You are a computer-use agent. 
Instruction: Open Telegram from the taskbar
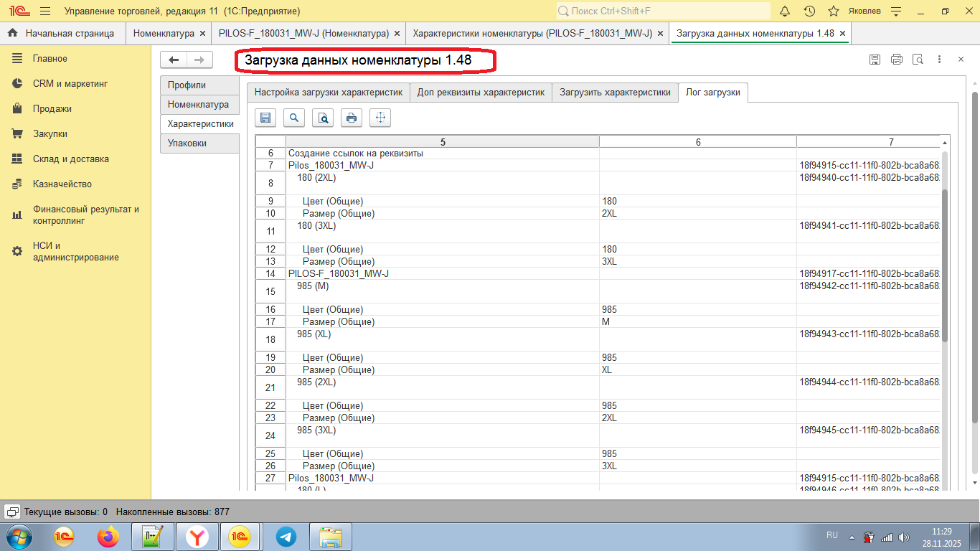(x=286, y=537)
